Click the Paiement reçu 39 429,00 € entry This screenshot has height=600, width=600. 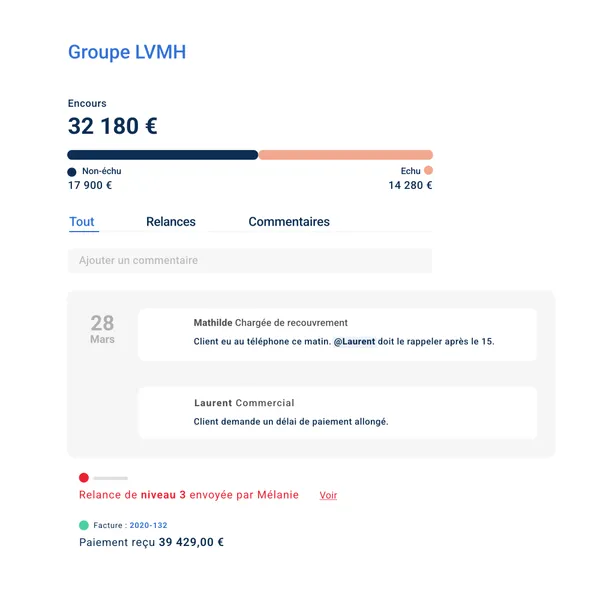(x=151, y=543)
